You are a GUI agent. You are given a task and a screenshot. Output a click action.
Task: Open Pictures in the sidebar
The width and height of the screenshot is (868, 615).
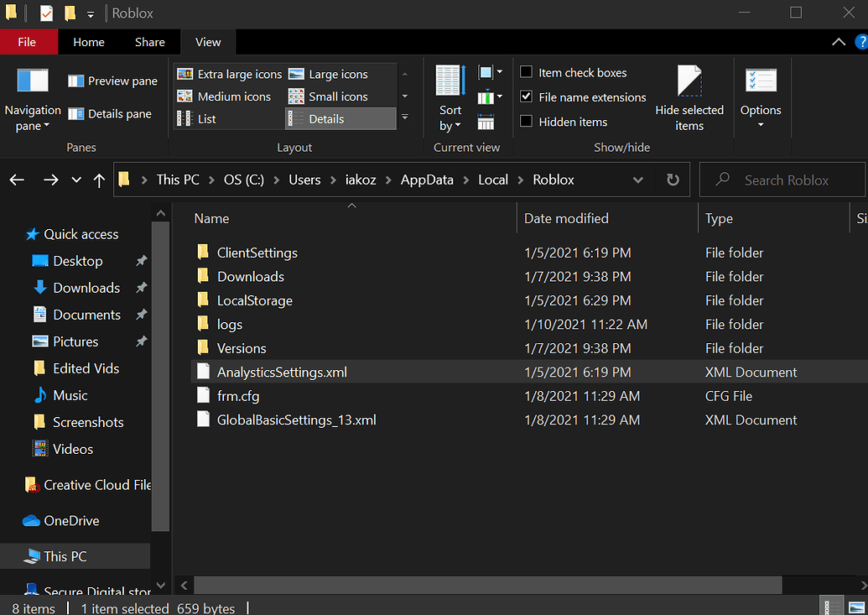[75, 341]
